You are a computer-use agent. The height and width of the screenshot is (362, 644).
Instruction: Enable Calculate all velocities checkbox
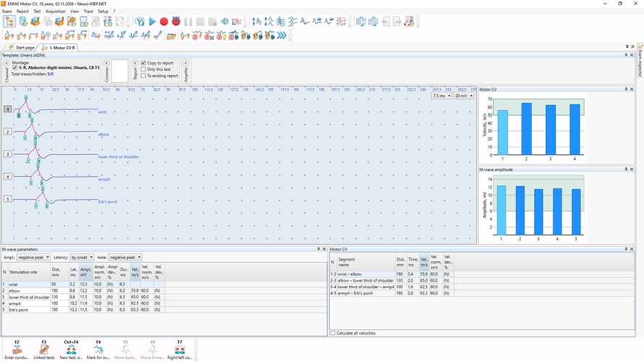tap(333, 333)
